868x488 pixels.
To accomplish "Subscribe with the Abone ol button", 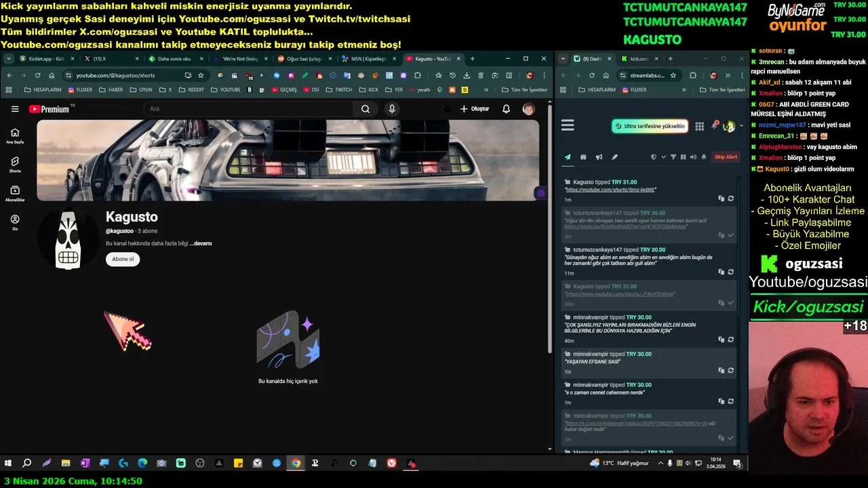I will click(x=123, y=259).
